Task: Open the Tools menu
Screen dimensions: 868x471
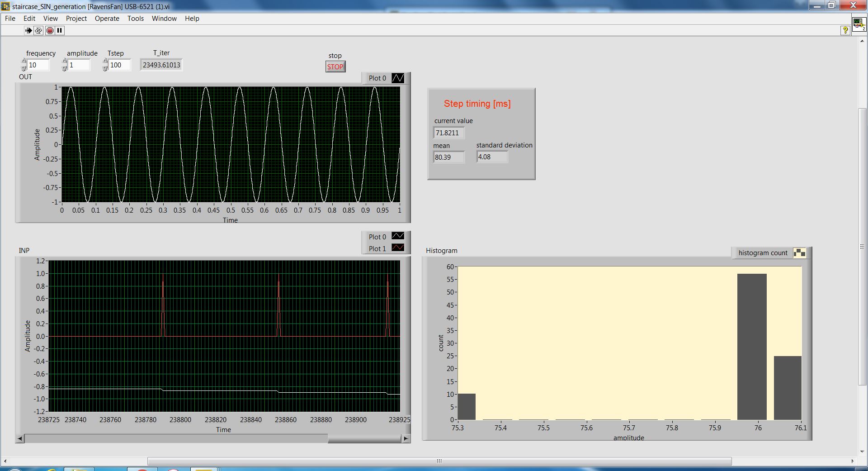Action: pos(136,19)
